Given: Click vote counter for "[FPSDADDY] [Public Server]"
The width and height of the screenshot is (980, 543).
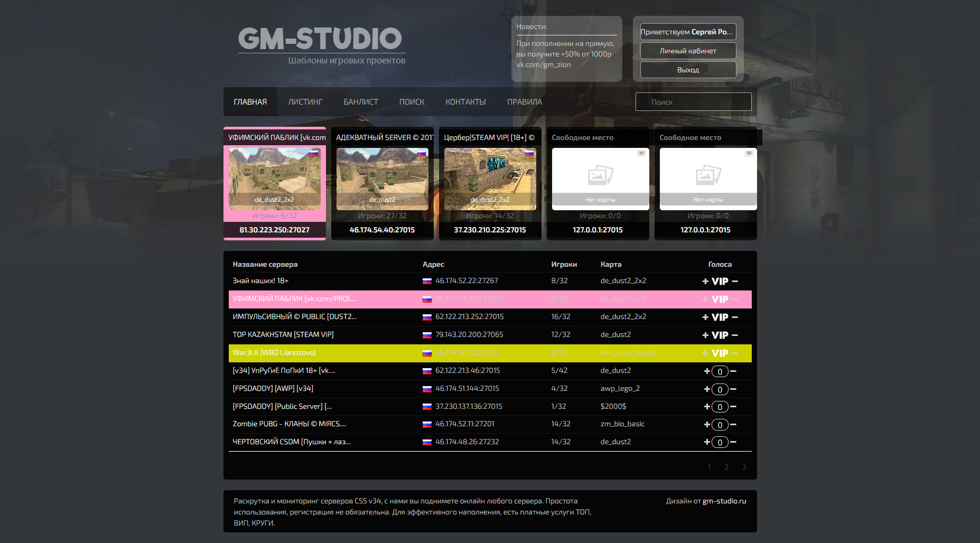Looking at the screenshot, I should point(719,407).
